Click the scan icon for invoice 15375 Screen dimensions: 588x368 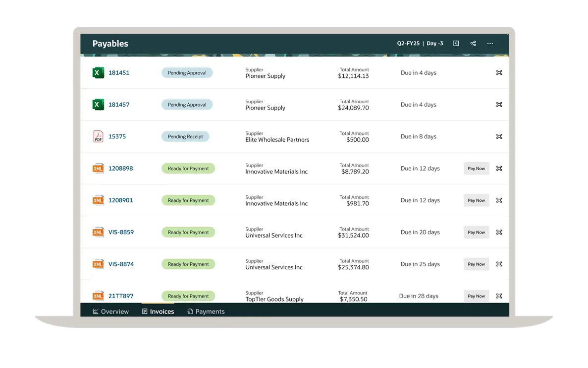click(499, 136)
